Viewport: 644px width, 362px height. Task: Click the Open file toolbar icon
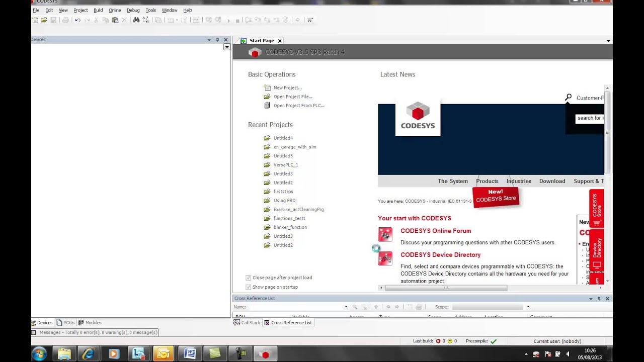pyautogui.click(x=44, y=20)
